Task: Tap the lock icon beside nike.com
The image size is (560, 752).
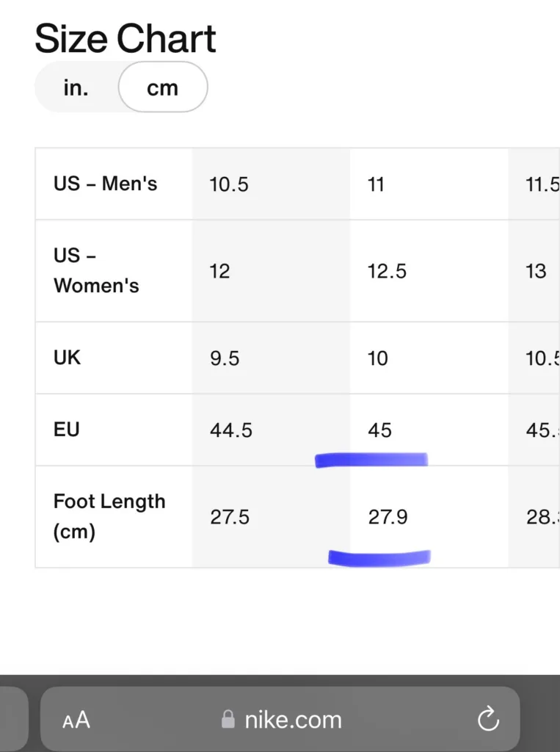Action: click(x=228, y=720)
